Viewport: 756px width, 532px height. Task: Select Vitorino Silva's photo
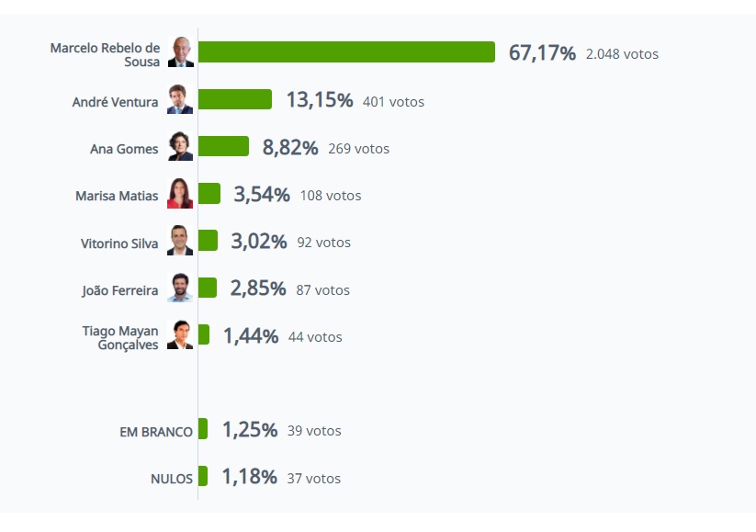tap(180, 241)
